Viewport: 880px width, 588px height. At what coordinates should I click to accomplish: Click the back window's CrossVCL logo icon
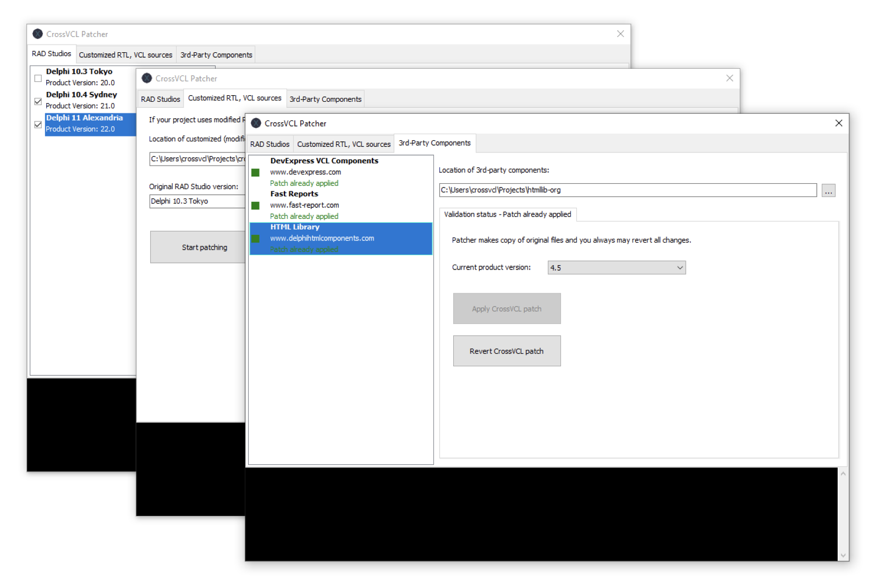tap(38, 34)
